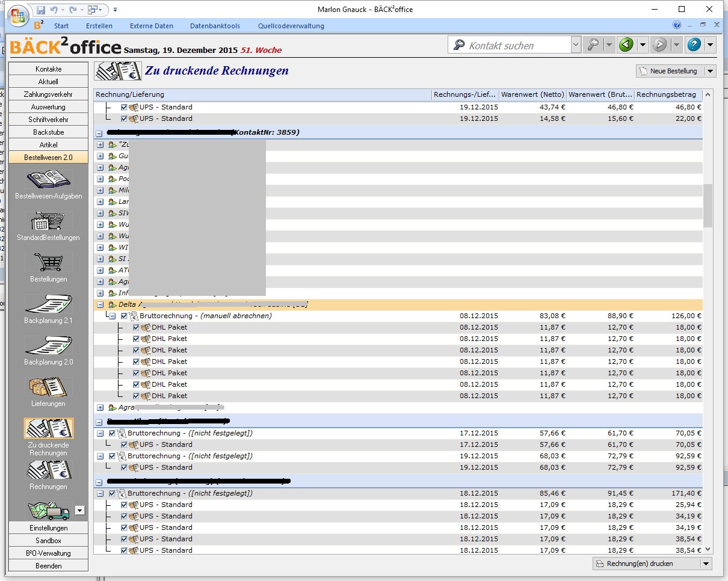728x581 pixels.
Task: Uncheck Bruttorechnung dated 17.12.2015
Action: click(x=112, y=433)
